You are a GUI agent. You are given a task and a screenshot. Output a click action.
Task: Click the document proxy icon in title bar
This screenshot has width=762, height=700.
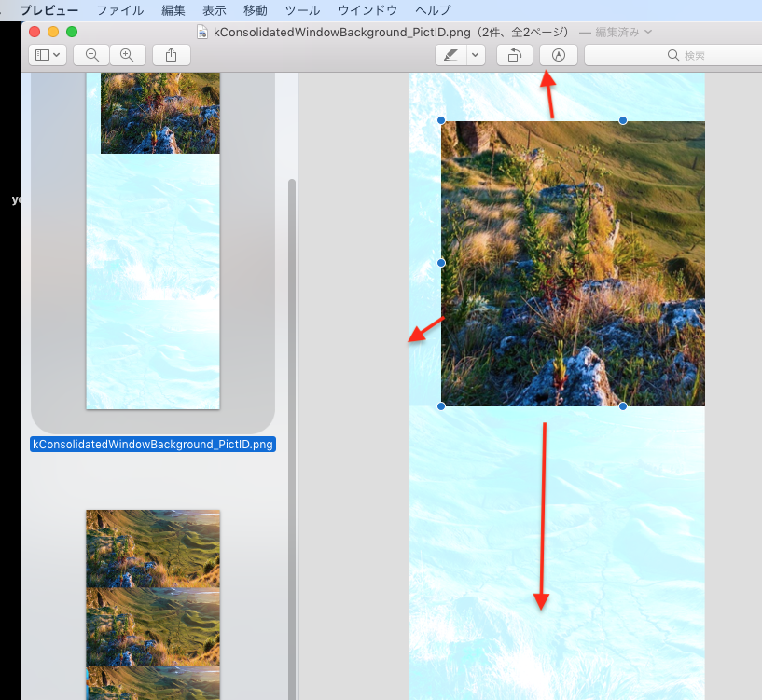point(202,32)
